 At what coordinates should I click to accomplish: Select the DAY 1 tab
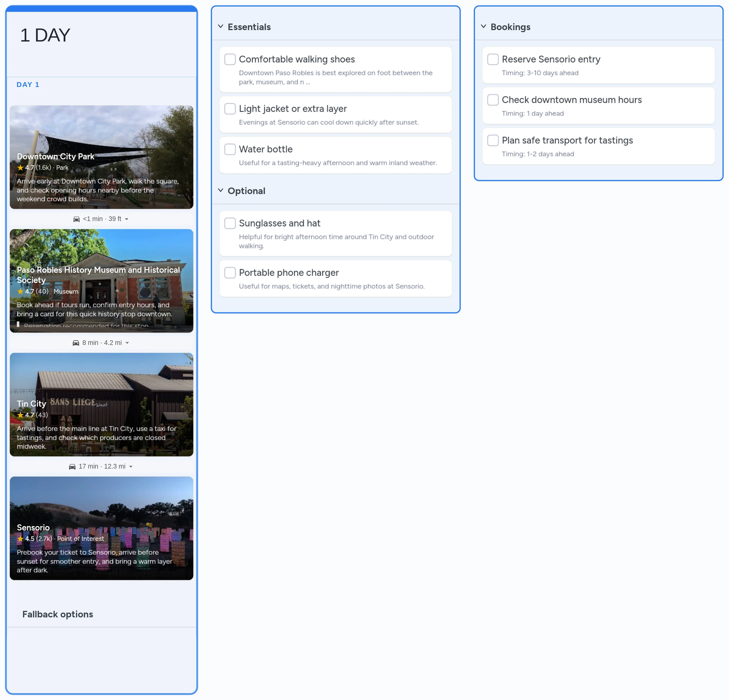coord(28,84)
